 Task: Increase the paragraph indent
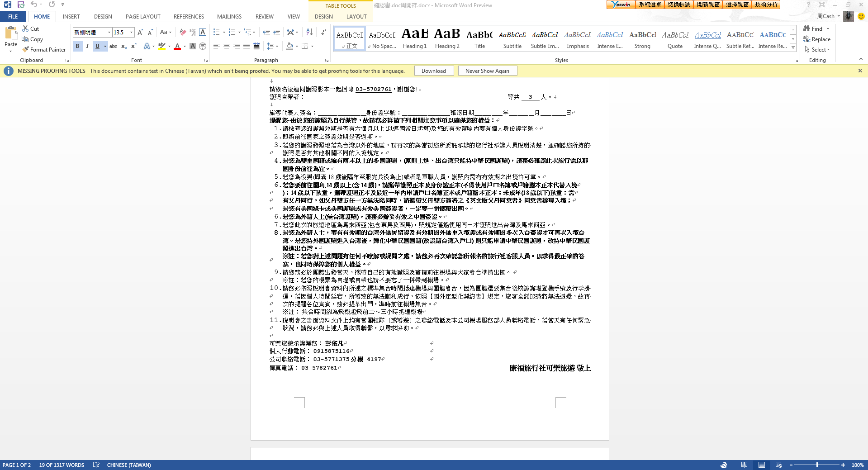click(x=277, y=32)
